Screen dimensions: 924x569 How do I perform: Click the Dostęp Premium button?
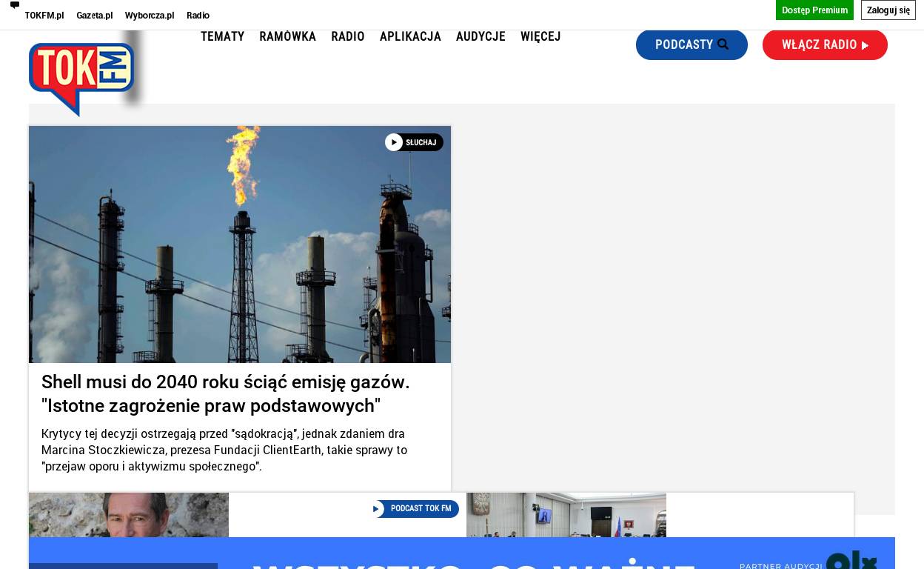point(814,10)
